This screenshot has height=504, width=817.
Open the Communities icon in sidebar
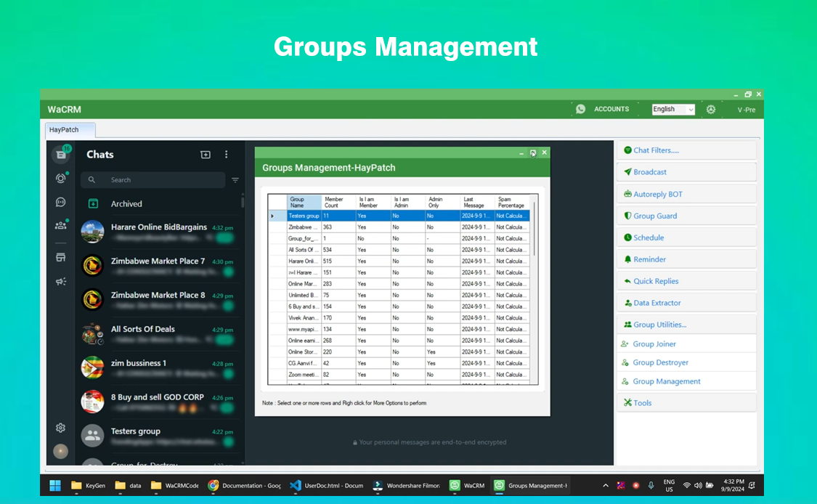point(61,226)
